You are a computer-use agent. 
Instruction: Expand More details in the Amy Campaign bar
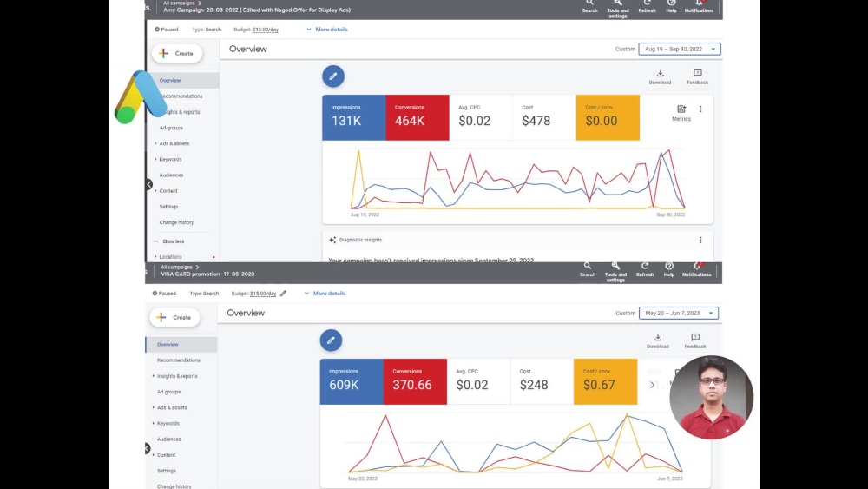327,30
